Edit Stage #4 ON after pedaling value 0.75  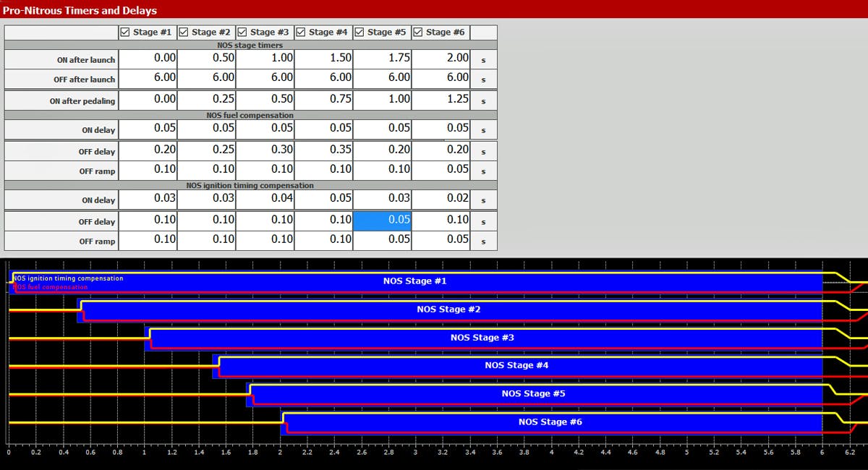323,100
